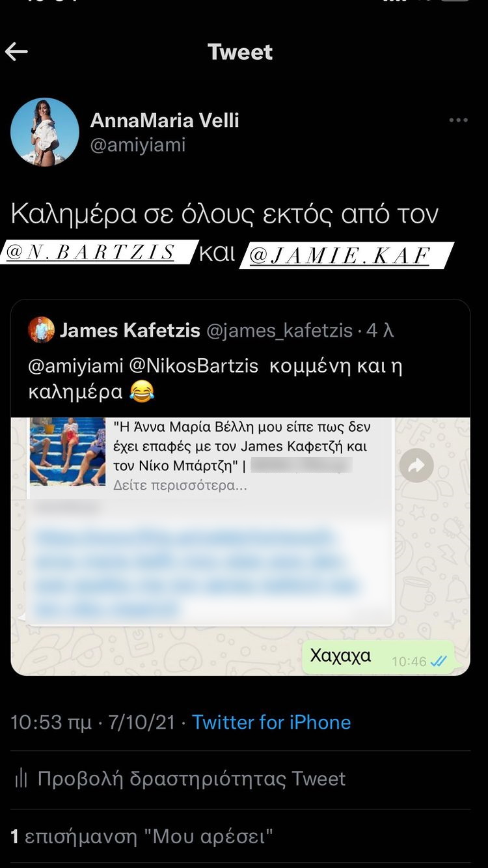The height and width of the screenshot is (868, 488).
Task: Click the Δείτε περισσότερα link
Action: coord(180,485)
